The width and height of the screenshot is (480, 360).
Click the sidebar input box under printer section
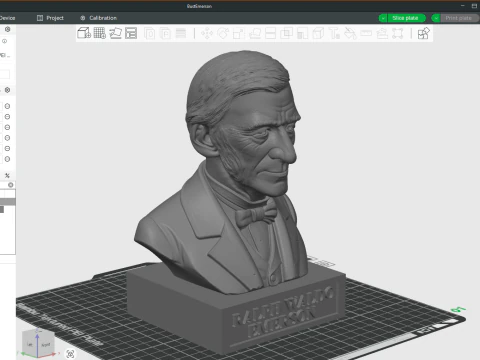click(5, 74)
